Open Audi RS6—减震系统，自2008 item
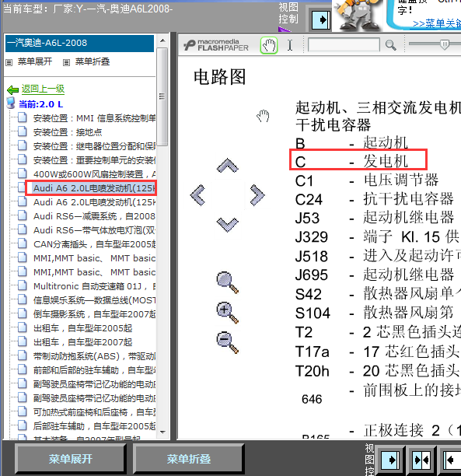Image resolution: width=461 pixels, height=476 pixels. pyautogui.click(x=94, y=216)
